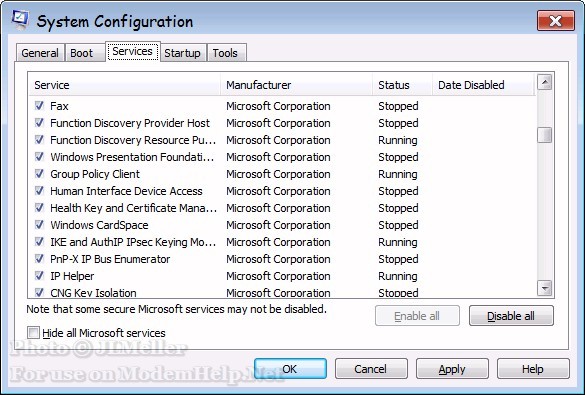Toggle Health Key and Certificate Mana... checkbox

[x=39, y=208]
